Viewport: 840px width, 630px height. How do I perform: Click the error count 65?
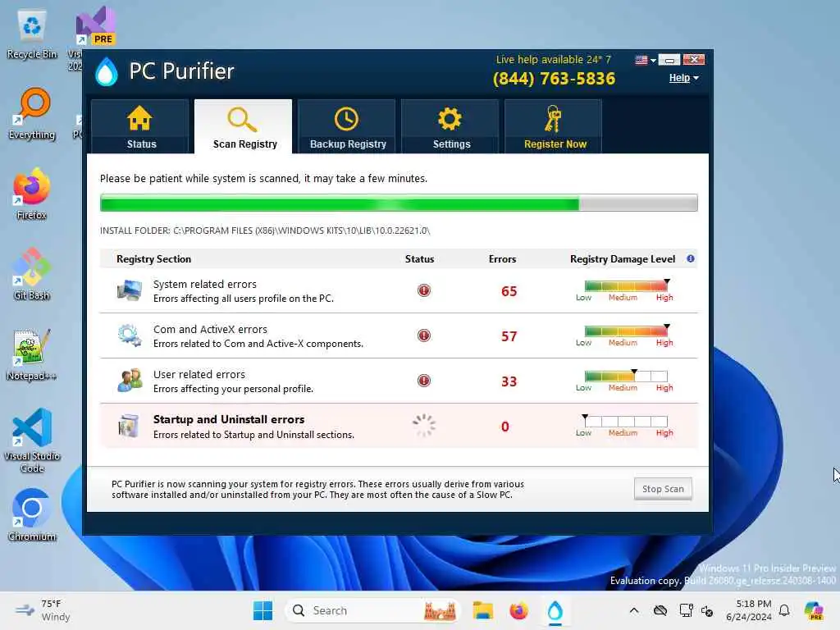(509, 291)
